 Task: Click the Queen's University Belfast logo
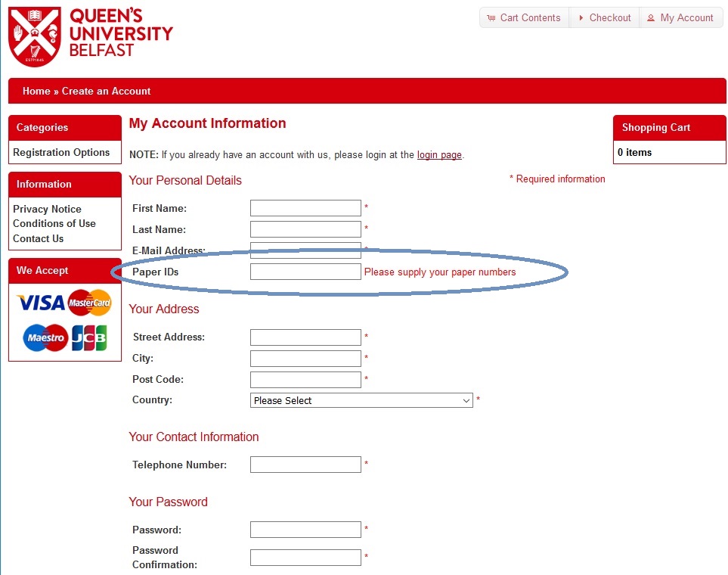point(90,37)
